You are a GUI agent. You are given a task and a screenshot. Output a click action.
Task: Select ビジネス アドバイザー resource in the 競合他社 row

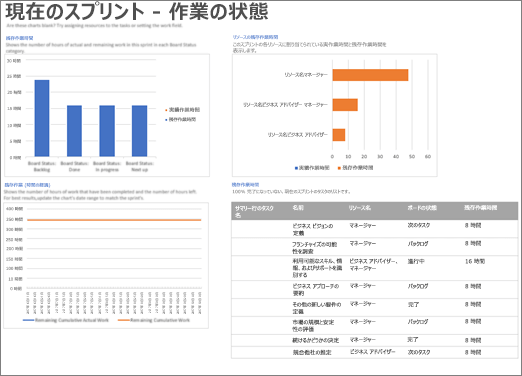372,352
